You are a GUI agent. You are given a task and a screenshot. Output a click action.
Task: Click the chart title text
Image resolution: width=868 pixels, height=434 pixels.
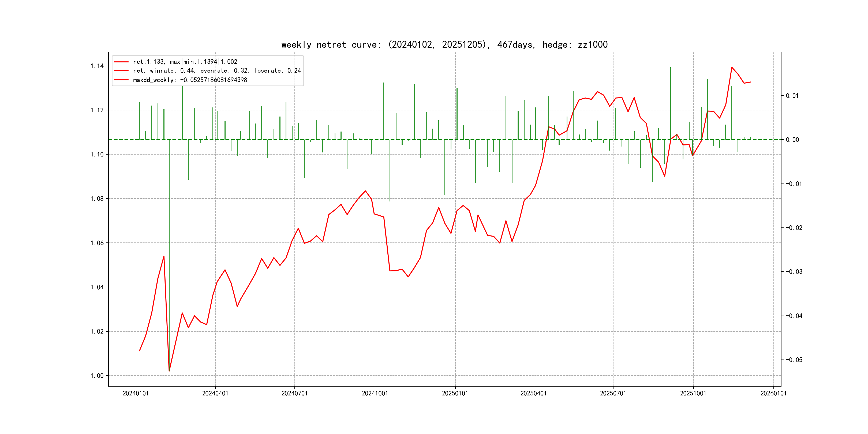(x=444, y=44)
